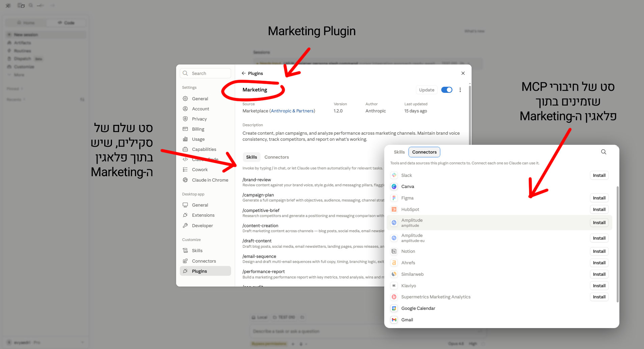Click the Similarweb connector icon
The width and height of the screenshot is (644, 349).
(394, 274)
